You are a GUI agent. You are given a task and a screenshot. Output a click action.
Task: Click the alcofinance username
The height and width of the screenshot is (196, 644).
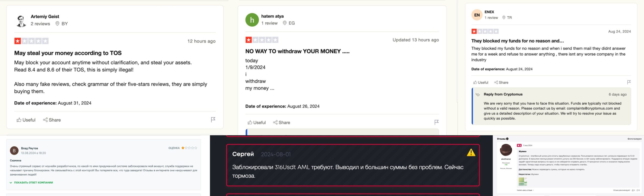(506, 159)
